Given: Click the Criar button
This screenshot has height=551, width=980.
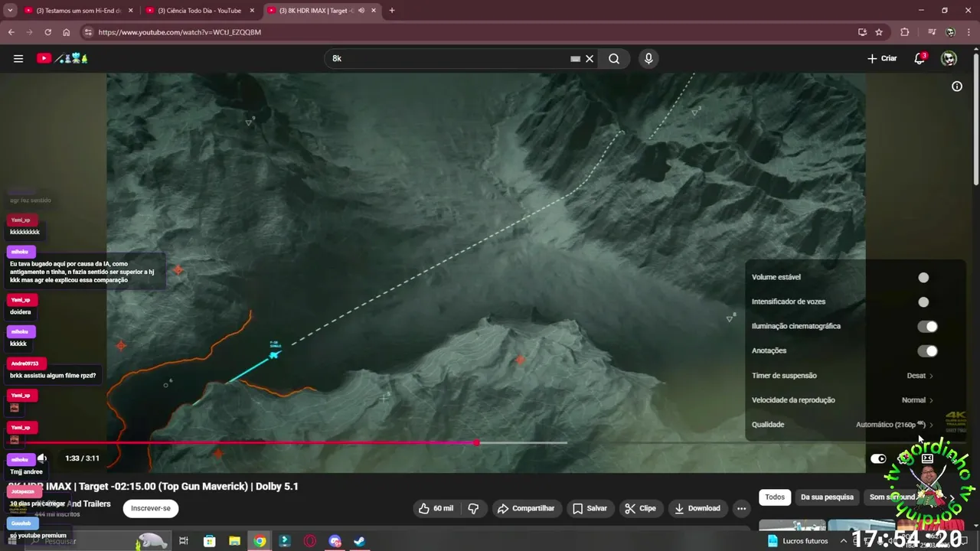Looking at the screenshot, I should [x=882, y=58].
